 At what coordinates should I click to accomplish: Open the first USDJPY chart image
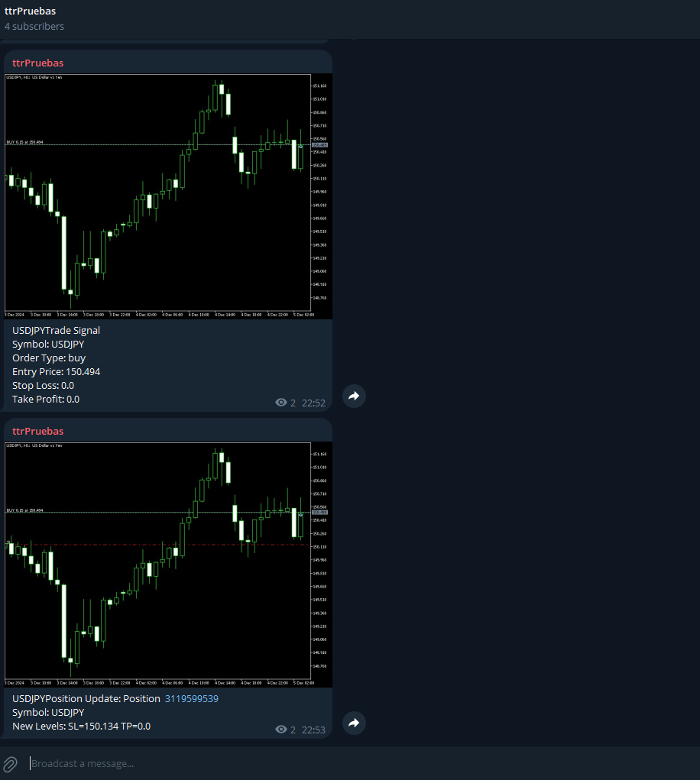pyautogui.click(x=168, y=196)
